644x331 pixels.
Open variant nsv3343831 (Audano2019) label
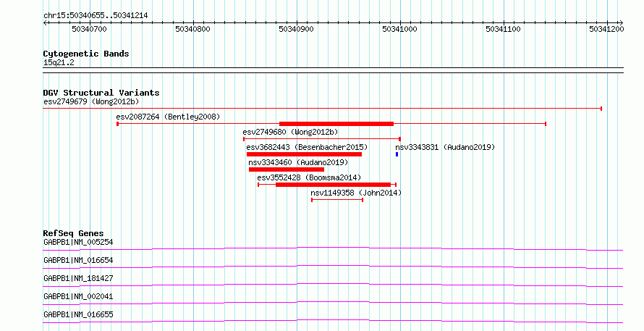click(445, 147)
